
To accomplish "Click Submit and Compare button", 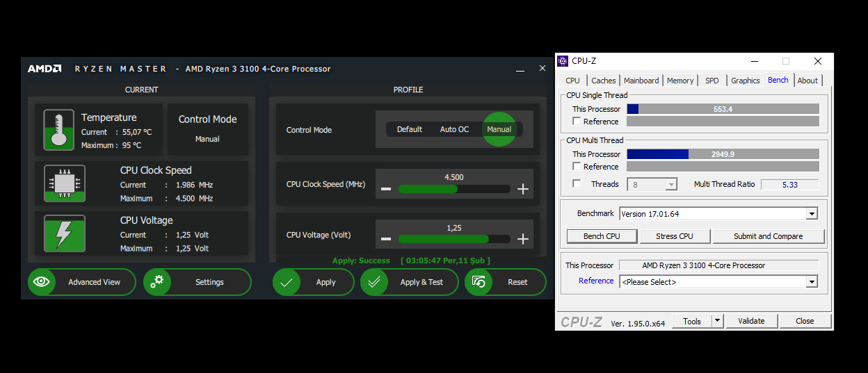I will coord(769,236).
